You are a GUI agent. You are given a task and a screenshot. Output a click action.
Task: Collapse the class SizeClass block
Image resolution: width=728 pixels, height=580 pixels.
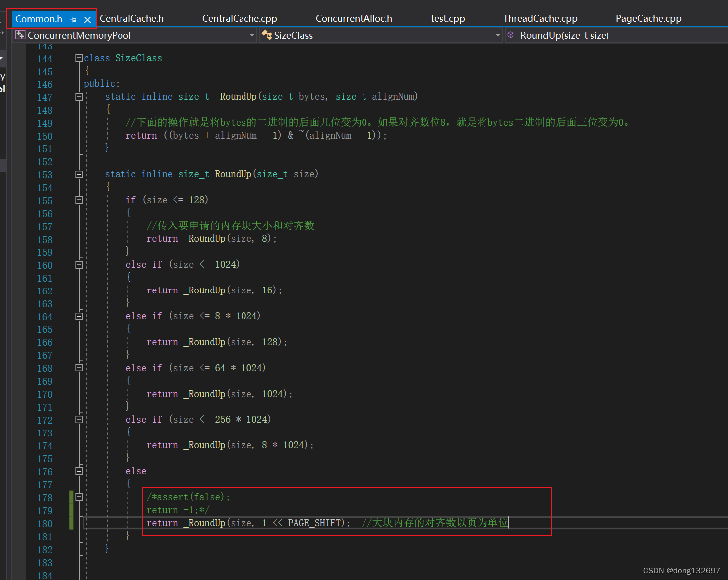point(79,58)
